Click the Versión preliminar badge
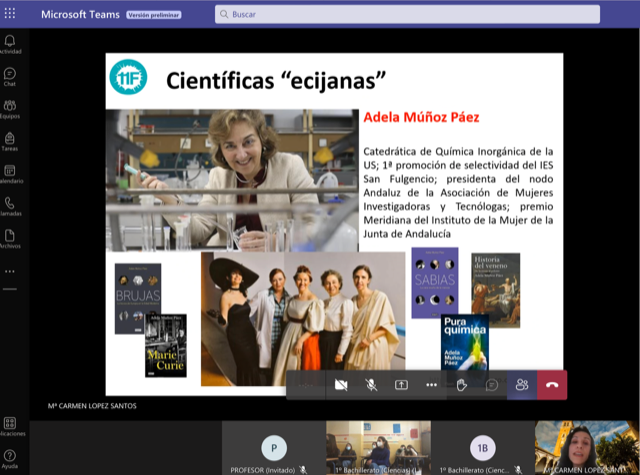The height and width of the screenshot is (475, 640). point(154,15)
